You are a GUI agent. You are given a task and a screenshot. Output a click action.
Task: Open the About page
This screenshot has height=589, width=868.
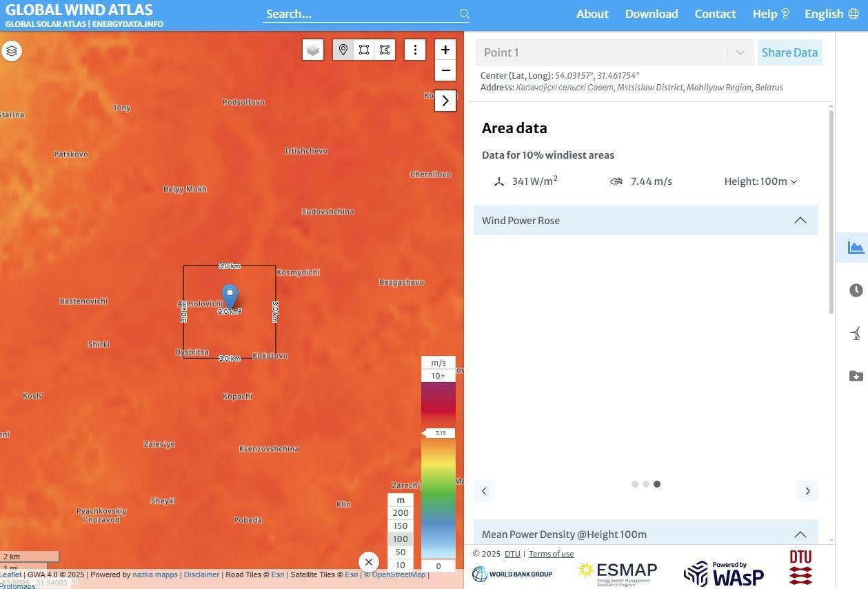tap(592, 14)
